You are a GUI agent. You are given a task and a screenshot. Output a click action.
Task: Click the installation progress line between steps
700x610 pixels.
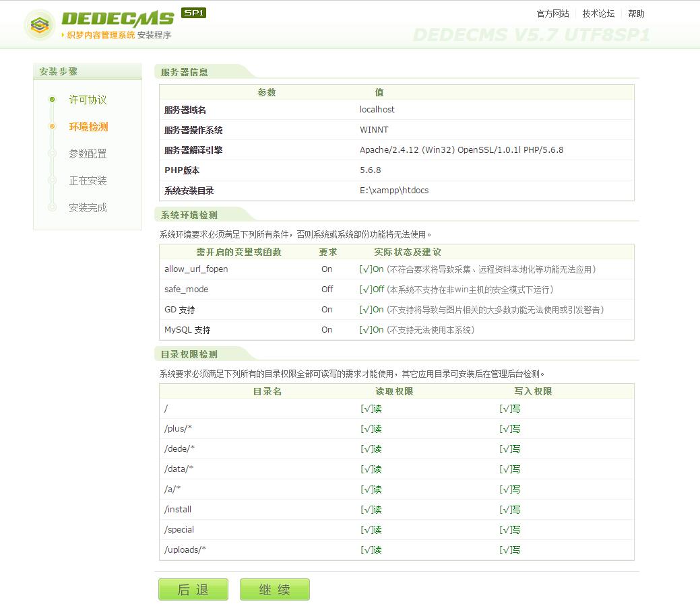pos(53,167)
